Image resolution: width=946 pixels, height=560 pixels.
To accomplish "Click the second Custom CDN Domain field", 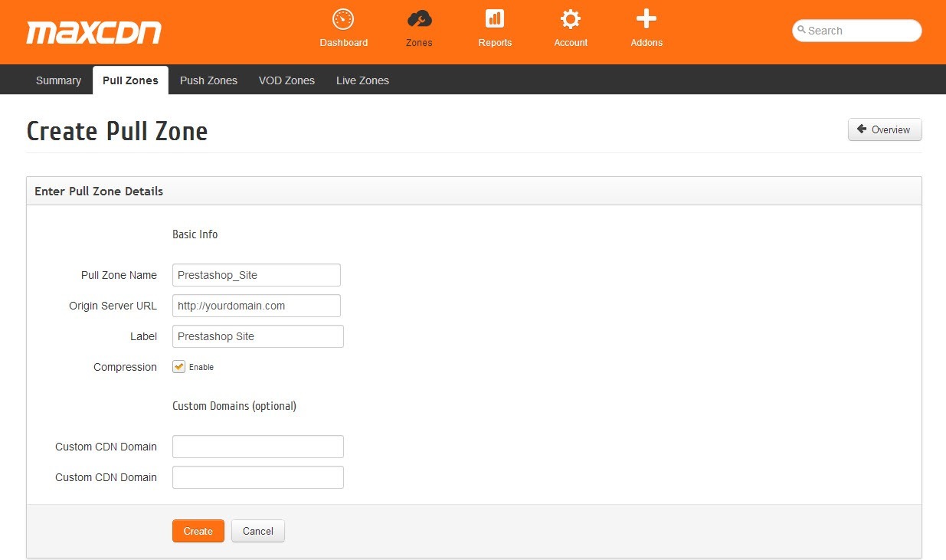I will coord(258,477).
